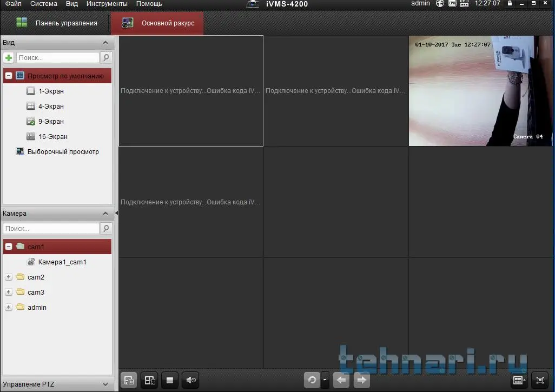Expand the admin group
555x392 pixels.
pyautogui.click(x=9, y=308)
